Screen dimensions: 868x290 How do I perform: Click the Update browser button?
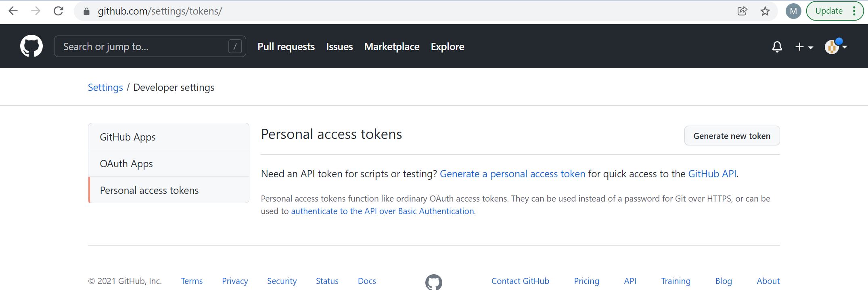coord(829,11)
